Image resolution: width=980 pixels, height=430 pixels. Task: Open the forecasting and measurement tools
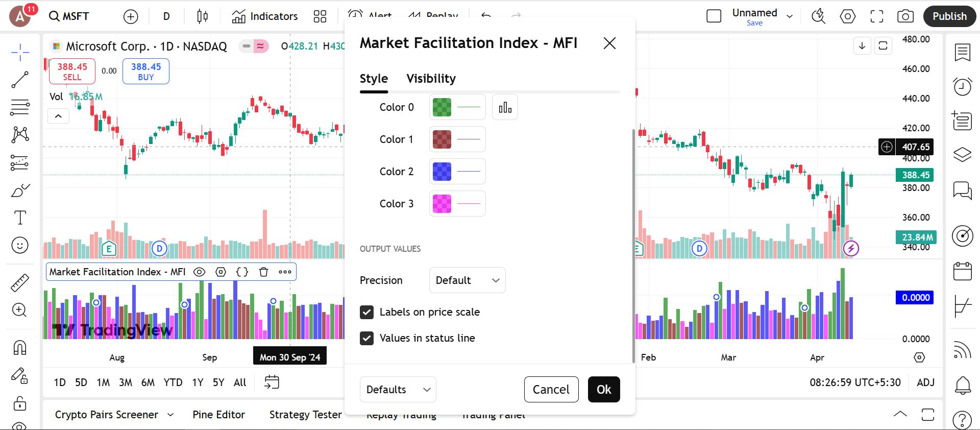pyautogui.click(x=20, y=162)
